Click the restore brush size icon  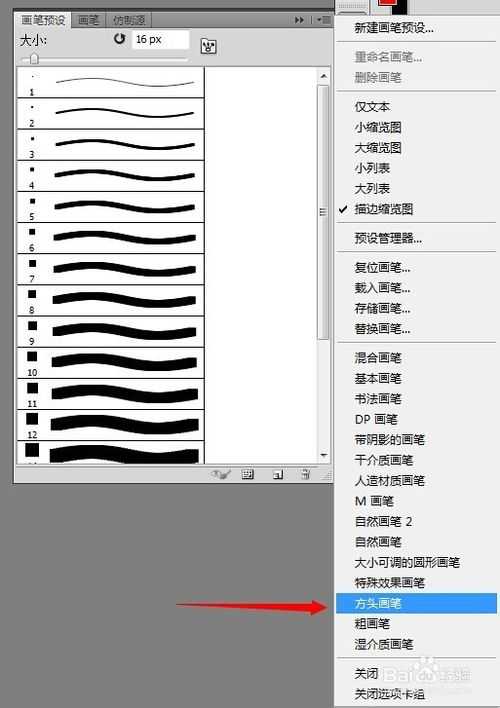tap(120, 39)
